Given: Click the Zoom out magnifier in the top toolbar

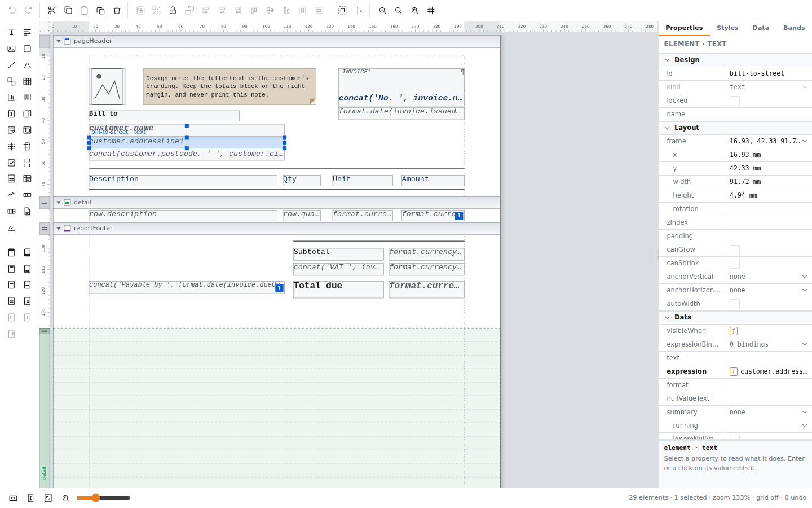Looking at the screenshot, I should [x=399, y=10].
